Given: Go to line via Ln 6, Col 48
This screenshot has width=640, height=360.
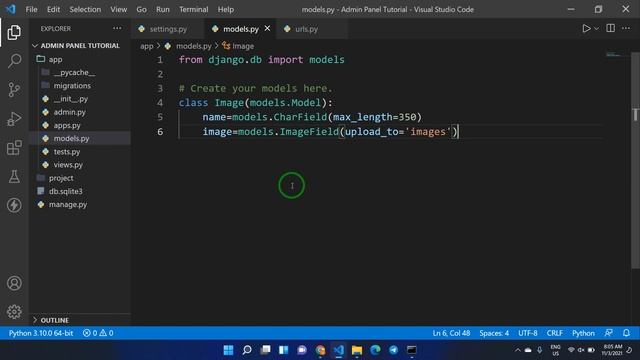Looking at the screenshot, I should (x=451, y=333).
